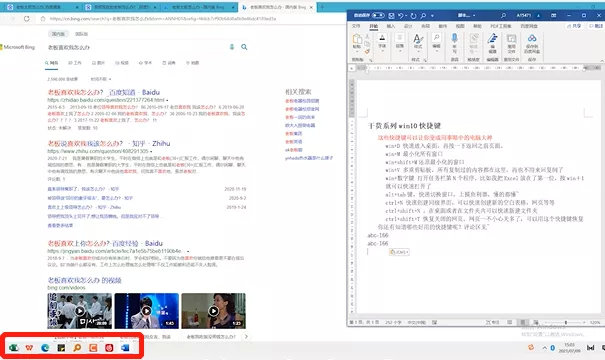Open the PDF工具集 ribbon tab

click(x=501, y=26)
